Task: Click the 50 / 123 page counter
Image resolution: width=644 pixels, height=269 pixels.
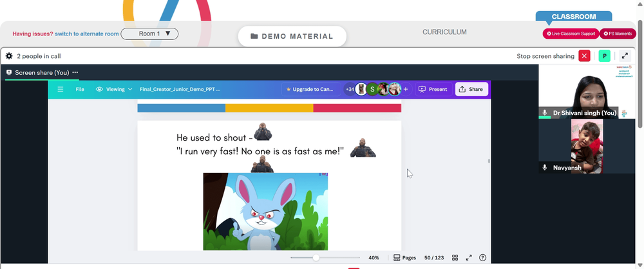Action: click(x=434, y=257)
